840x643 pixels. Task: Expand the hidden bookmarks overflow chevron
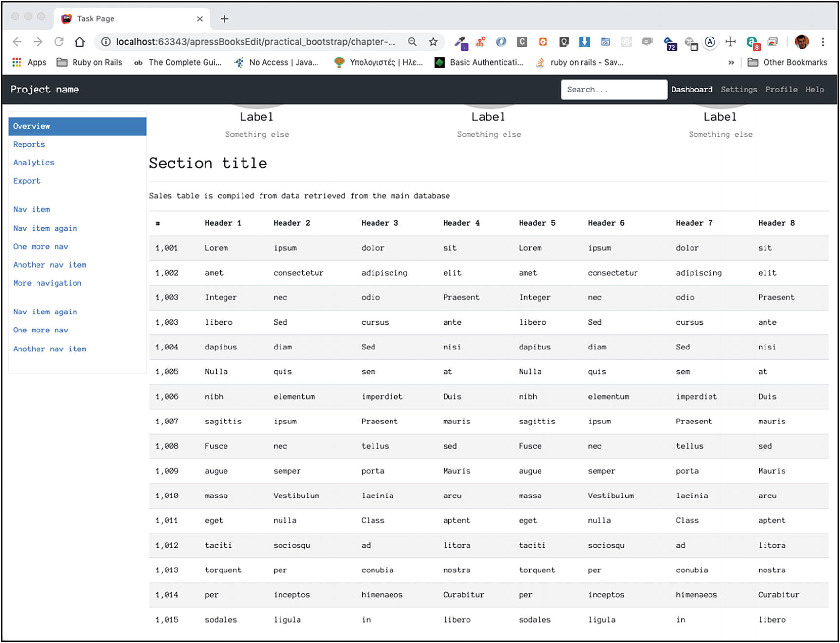click(x=731, y=62)
